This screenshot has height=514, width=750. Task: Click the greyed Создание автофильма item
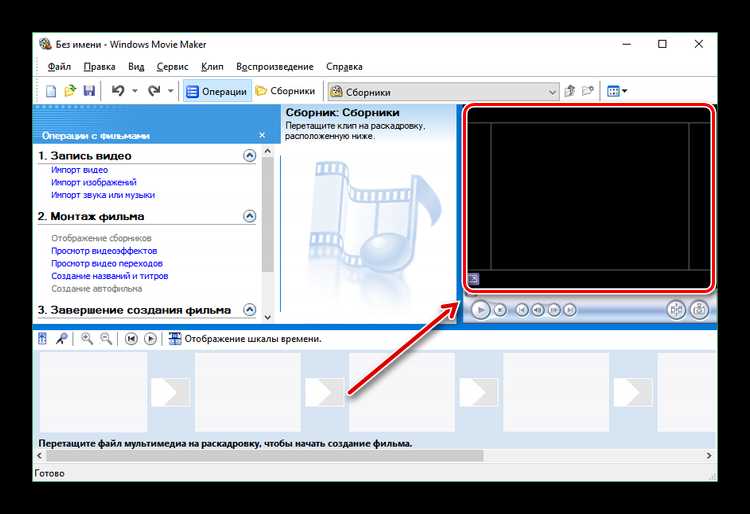97,289
